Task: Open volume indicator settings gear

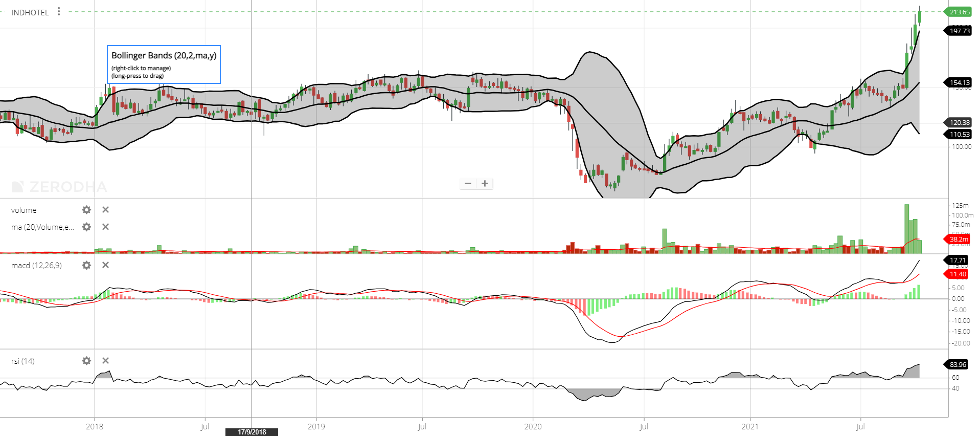Action: pos(86,210)
